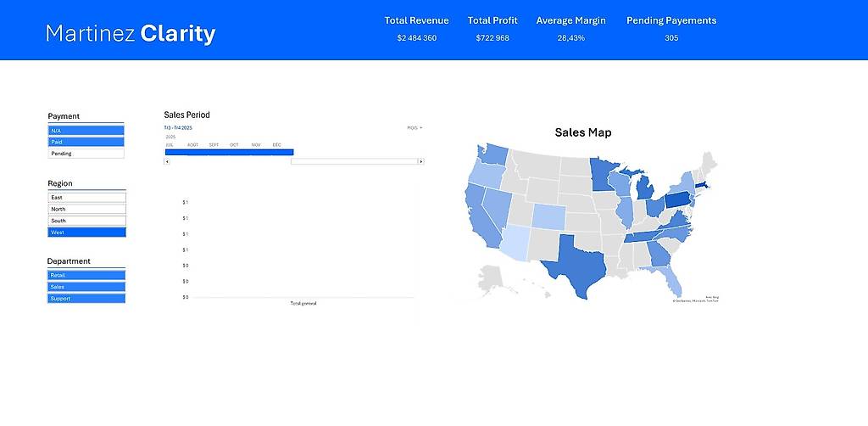This screenshot has width=868, height=426.
Task: Click the timeline scroll right arrow
Action: click(x=421, y=162)
